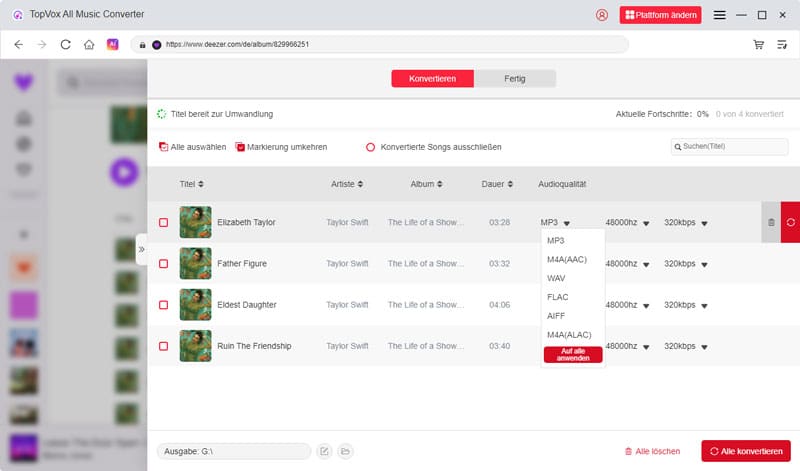This screenshot has height=471, width=800.
Task: Tick the checkbox for Ruin The Friendship
Action: tap(163, 346)
